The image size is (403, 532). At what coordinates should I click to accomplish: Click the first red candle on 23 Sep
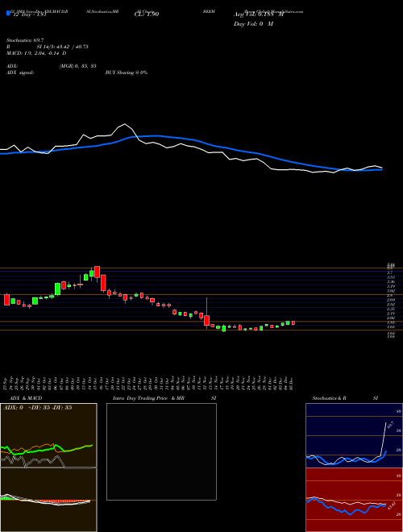click(6, 300)
